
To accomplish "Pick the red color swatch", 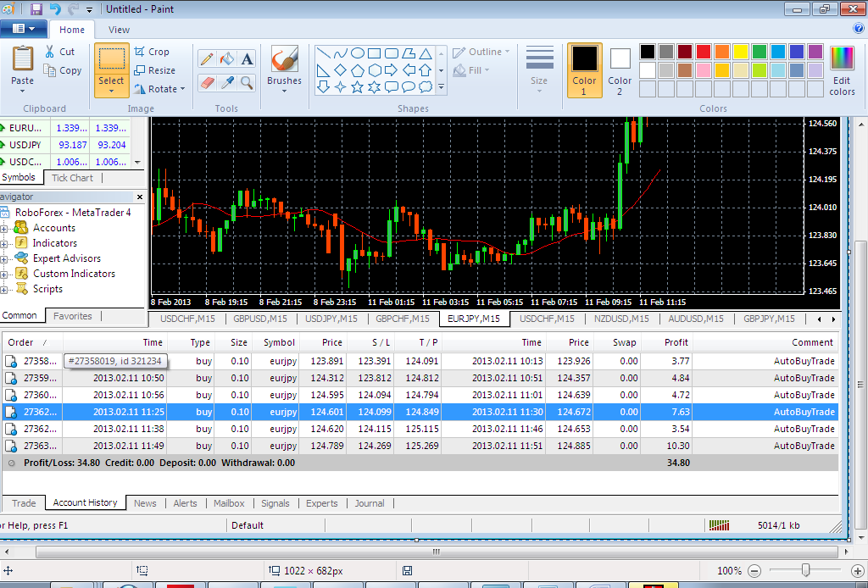I will [704, 52].
